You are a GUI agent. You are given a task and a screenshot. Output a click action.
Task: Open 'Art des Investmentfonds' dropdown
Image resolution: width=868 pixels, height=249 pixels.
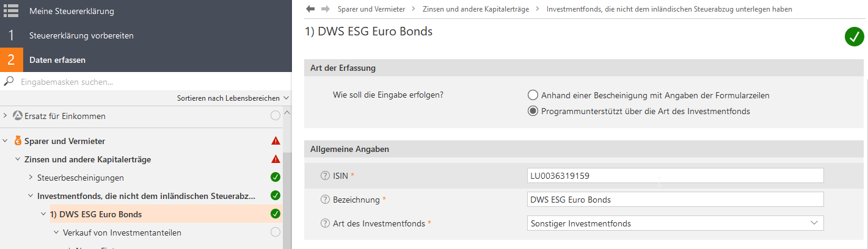(675, 223)
